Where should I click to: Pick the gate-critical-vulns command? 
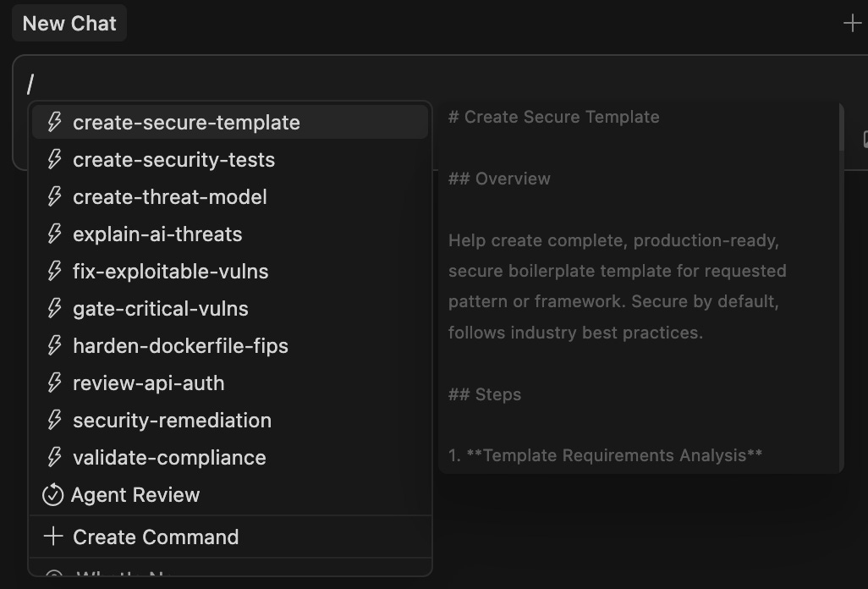[x=161, y=309]
